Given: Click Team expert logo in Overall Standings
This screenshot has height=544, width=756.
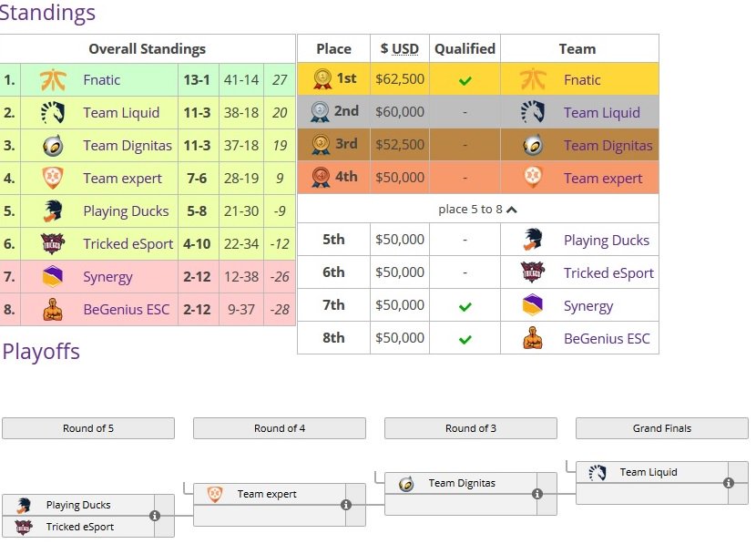Looking at the screenshot, I should coord(53,178).
